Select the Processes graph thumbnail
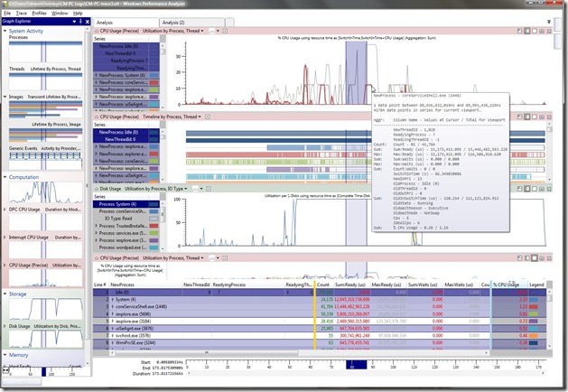This screenshot has width=568, height=392. coord(45,53)
